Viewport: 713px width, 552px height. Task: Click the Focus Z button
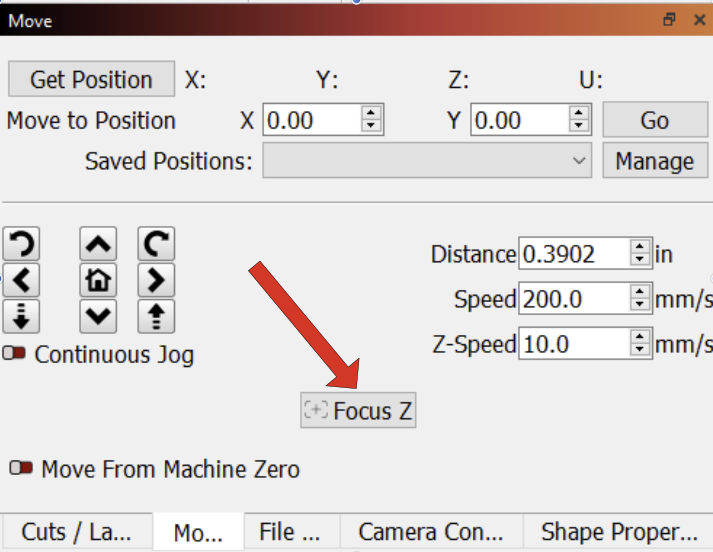[358, 410]
